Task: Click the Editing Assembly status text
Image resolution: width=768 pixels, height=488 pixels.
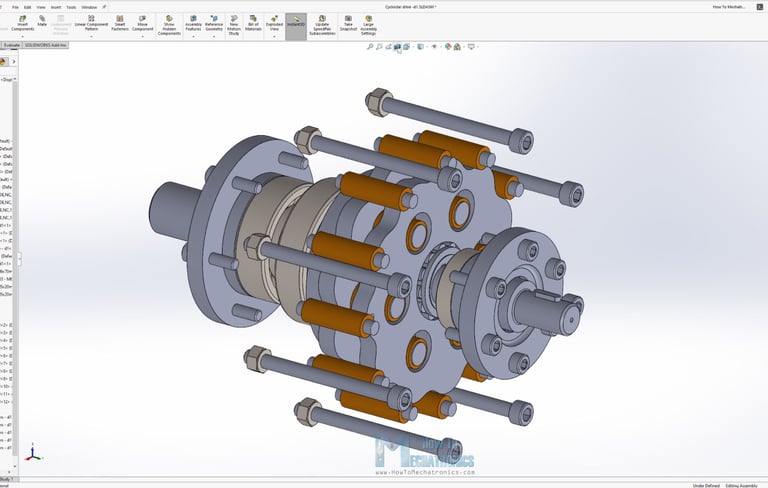Action: click(x=742, y=485)
